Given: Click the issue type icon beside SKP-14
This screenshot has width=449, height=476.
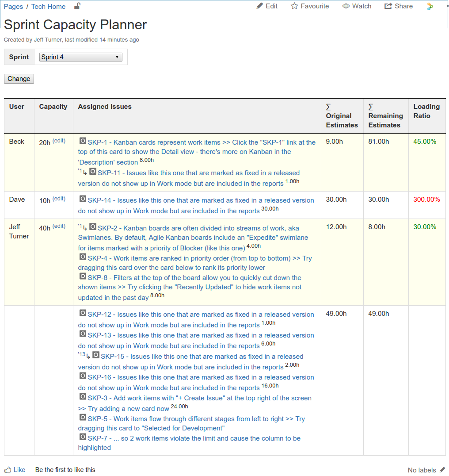Looking at the screenshot, I should (x=83, y=199).
